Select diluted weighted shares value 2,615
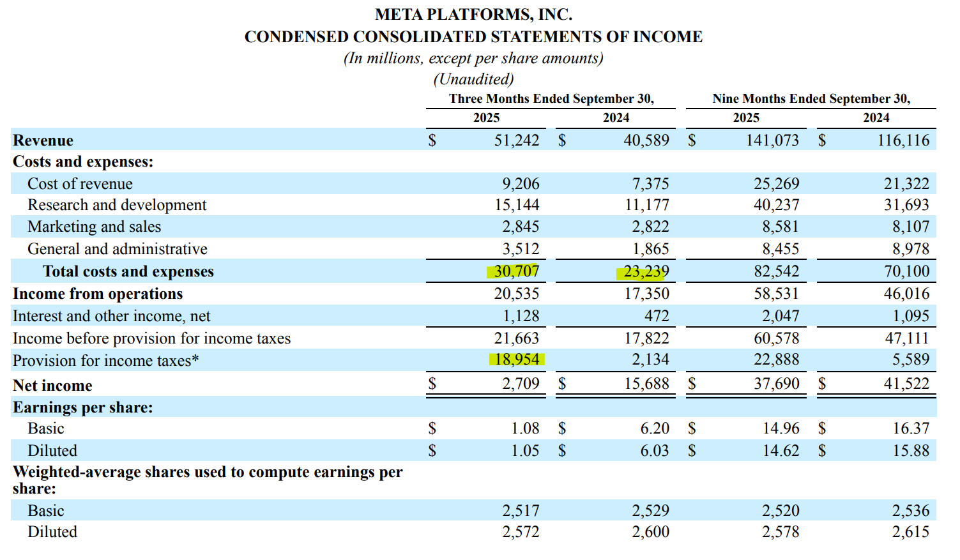The width and height of the screenshot is (960, 560). pos(911,532)
